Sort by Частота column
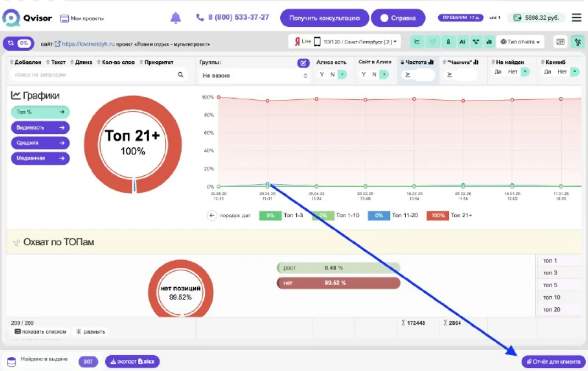The image size is (588, 371). coord(417,62)
